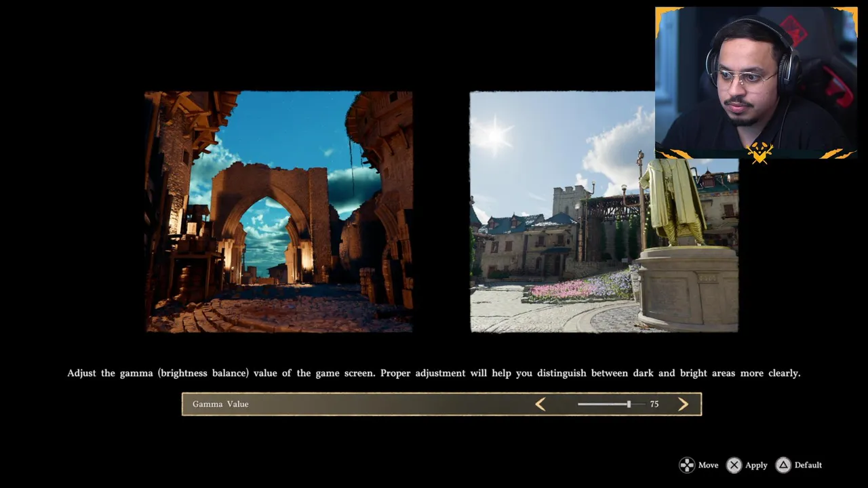The image size is (868, 488).
Task: Click the triangle button icon for Default
Action: click(783, 465)
